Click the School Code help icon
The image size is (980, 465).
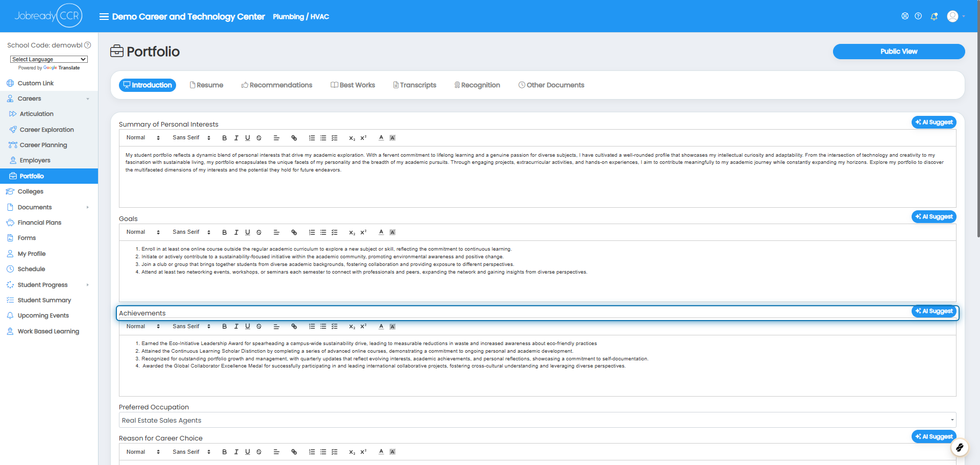point(88,45)
